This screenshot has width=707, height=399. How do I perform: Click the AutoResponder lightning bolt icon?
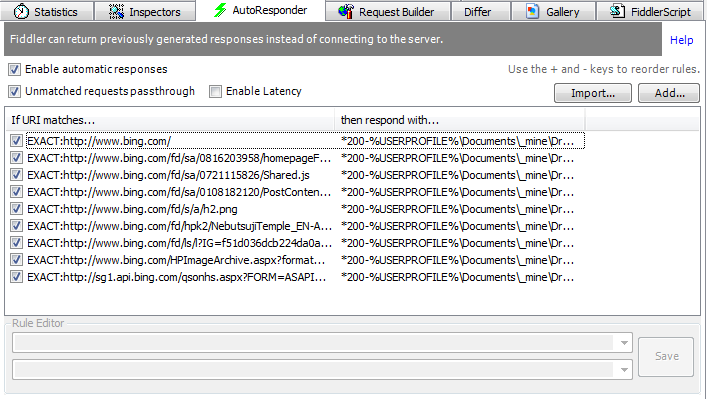click(220, 10)
